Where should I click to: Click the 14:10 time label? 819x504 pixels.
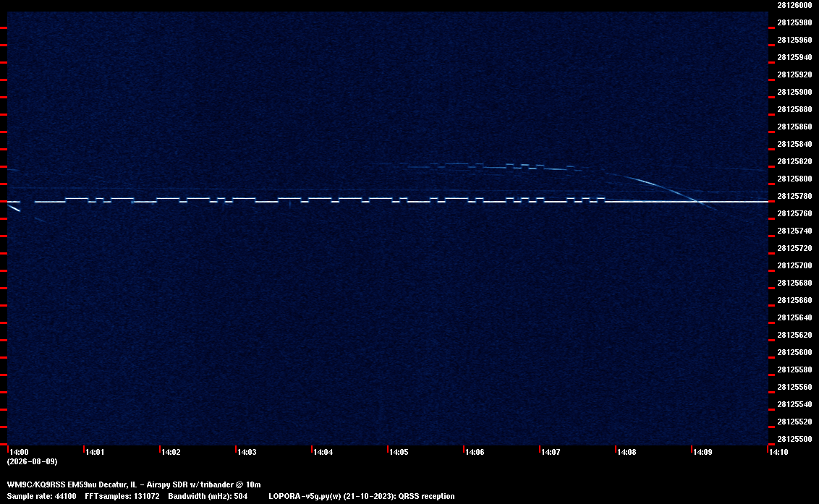point(778,452)
